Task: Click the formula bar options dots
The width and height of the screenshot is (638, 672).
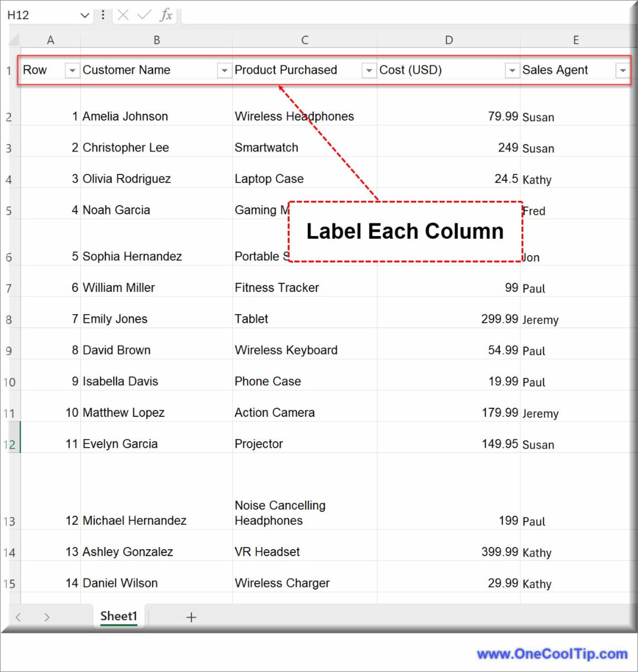Action: tap(103, 15)
